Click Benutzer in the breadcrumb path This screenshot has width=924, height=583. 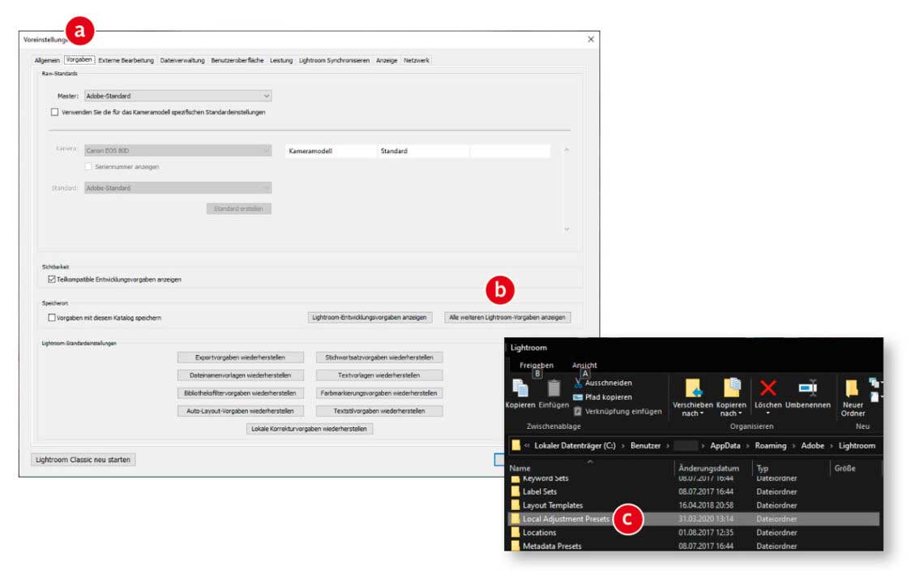tap(645, 446)
